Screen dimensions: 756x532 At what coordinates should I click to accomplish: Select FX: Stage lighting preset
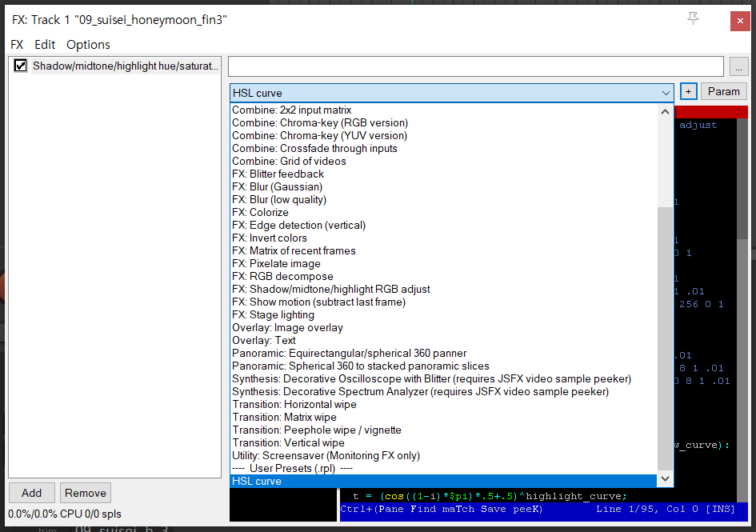click(443, 314)
